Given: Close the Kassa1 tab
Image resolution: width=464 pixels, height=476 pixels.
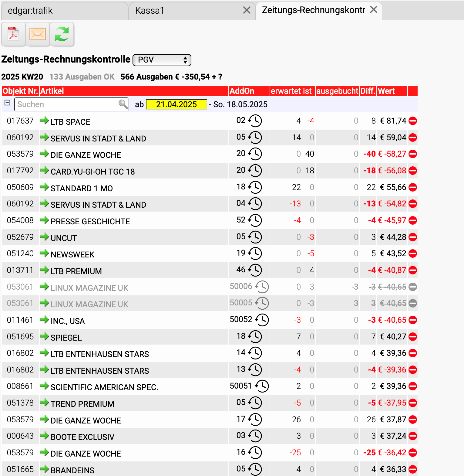Looking at the screenshot, I should (x=247, y=10).
